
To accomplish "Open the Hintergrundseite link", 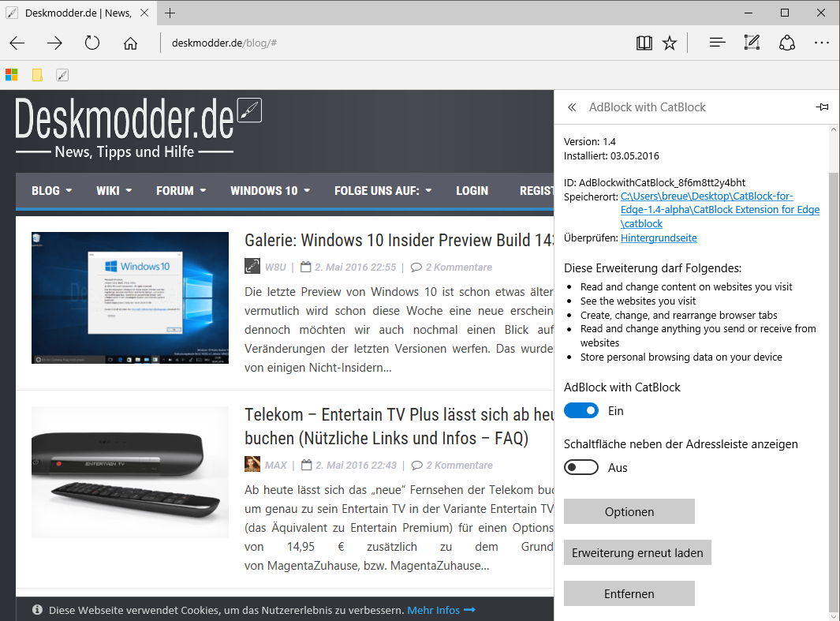I will tap(659, 238).
